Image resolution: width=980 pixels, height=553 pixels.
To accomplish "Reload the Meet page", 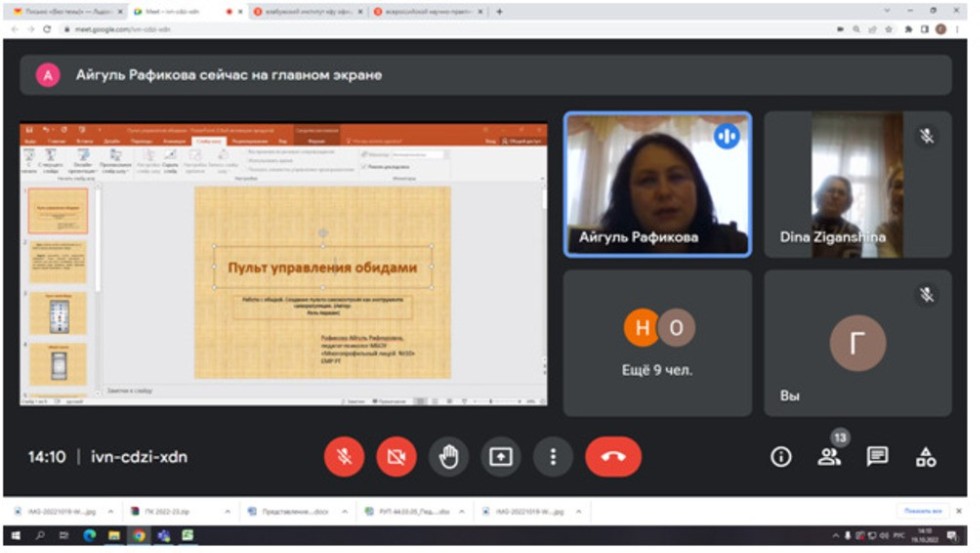I will (x=47, y=29).
